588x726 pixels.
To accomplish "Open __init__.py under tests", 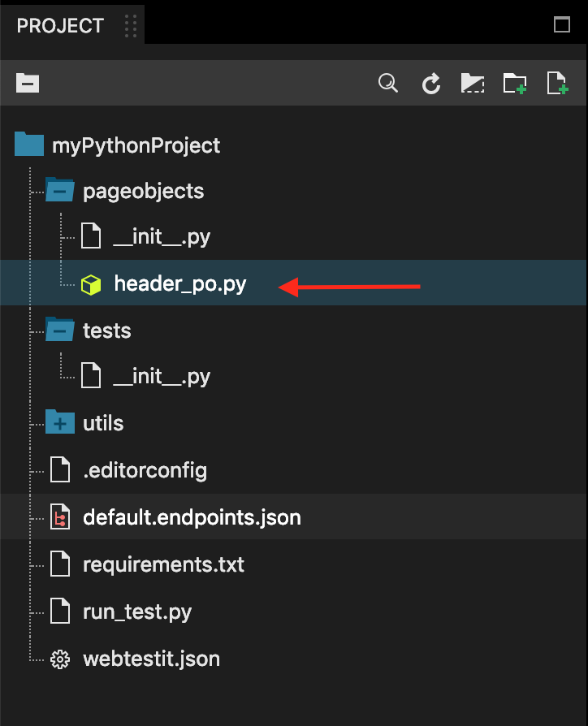I will tap(162, 377).
